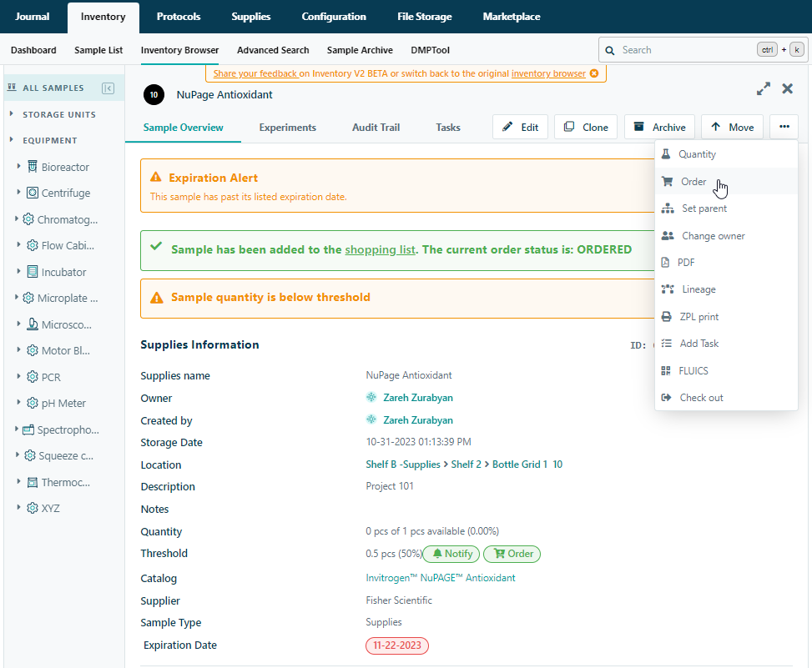The image size is (812, 668).
Task: Expand the Squeeze c... tree node
Action: (17, 455)
